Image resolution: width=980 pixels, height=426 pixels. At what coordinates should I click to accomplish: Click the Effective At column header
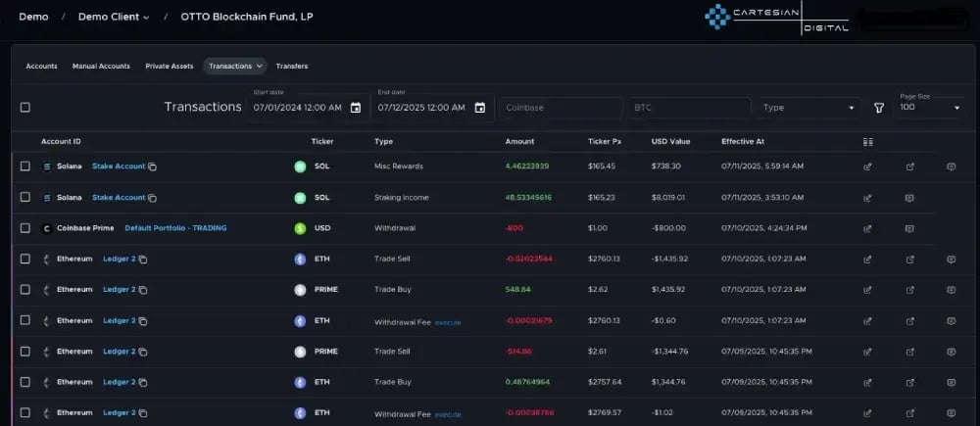click(743, 142)
